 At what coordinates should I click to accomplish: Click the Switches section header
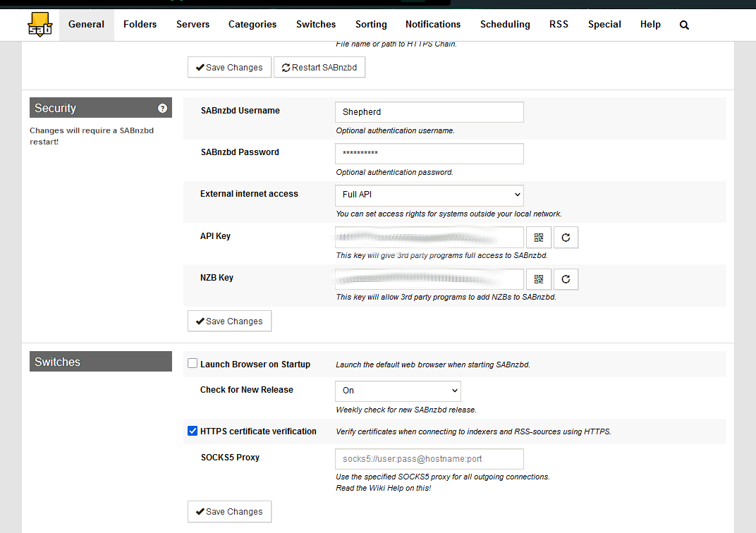(101, 362)
